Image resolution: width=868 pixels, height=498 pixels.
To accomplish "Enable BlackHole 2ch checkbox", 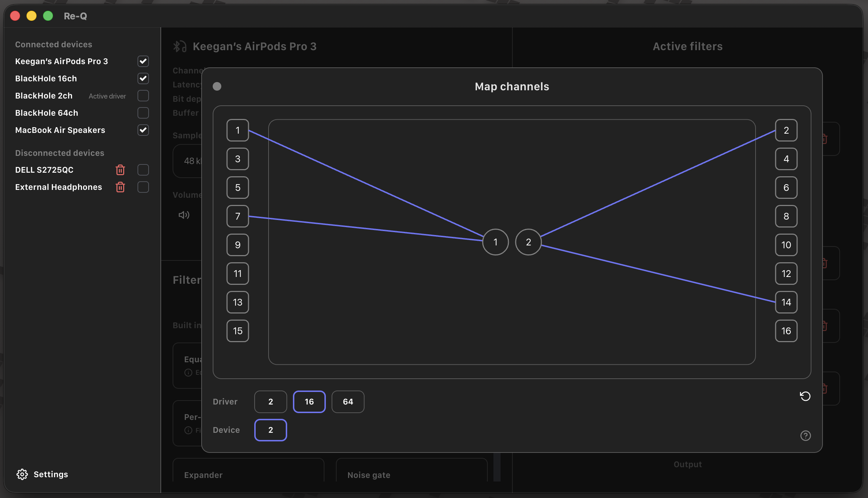I will click(143, 96).
